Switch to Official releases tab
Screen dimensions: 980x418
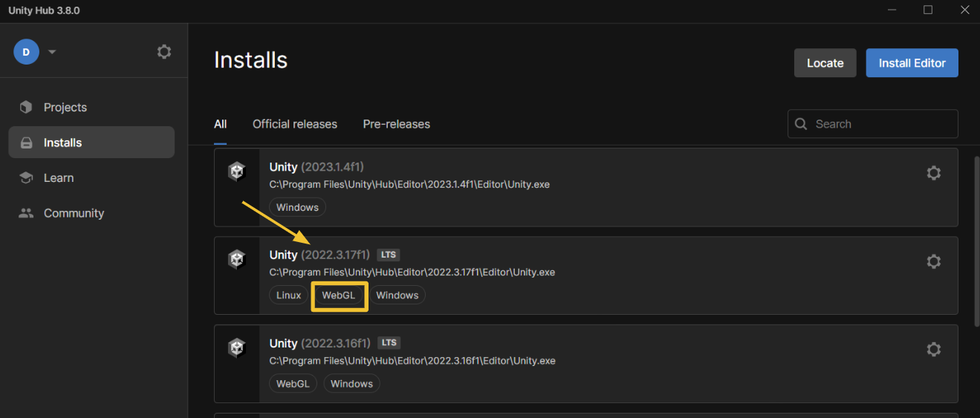coord(295,124)
